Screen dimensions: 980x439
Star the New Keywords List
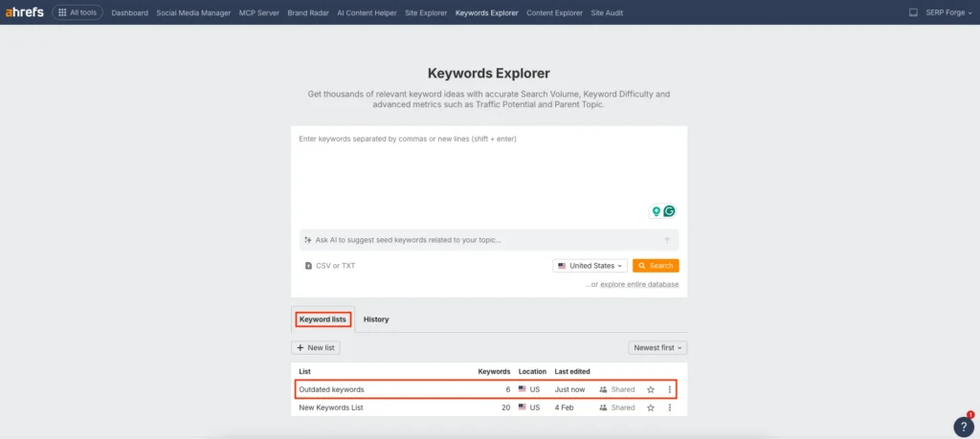(x=651, y=407)
